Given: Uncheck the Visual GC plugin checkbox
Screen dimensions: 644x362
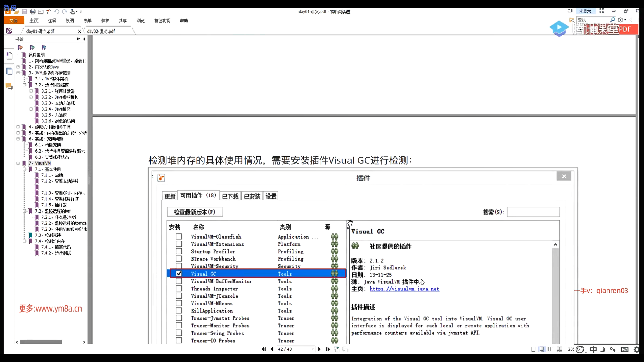Looking at the screenshot, I should click(179, 274).
